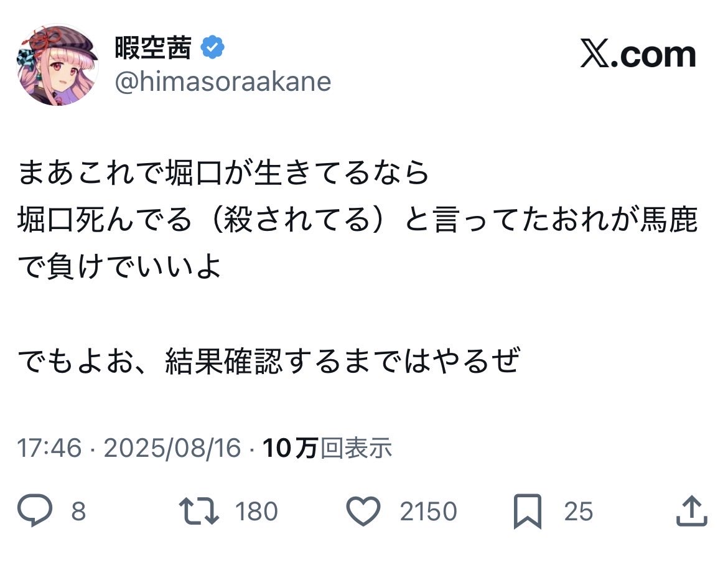This screenshot has width=728, height=562.
Task: Open the share menu via the upload arrow icon
Action: click(691, 512)
